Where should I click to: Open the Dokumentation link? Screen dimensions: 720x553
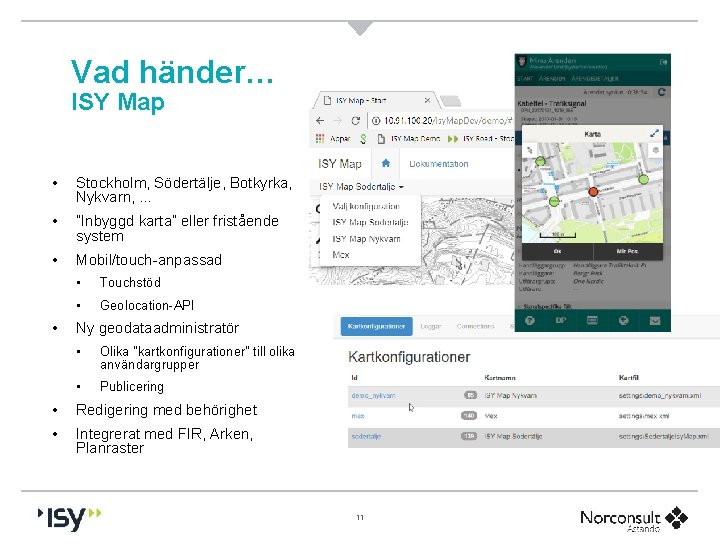click(439, 164)
